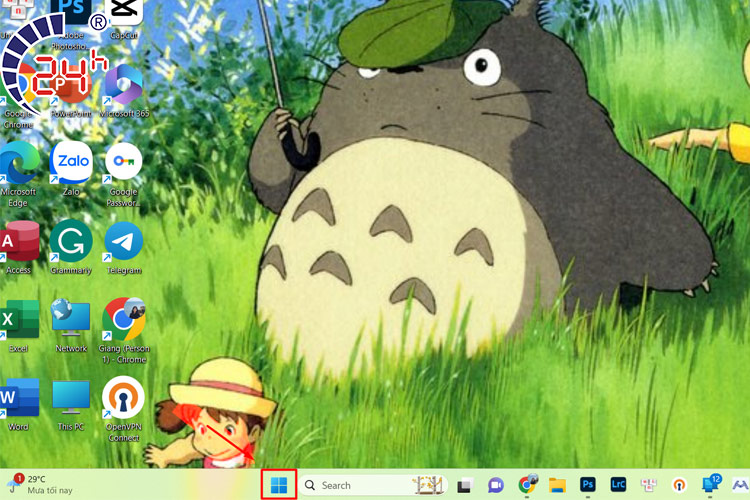
Task: Select the Microsoft 365 desktop icon
Action: 124,91
